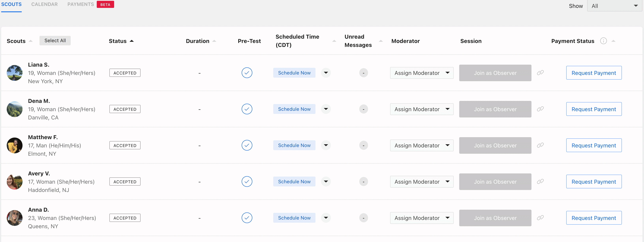Join as Observer in Avery V.'s session
The image size is (644, 242).
click(x=495, y=182)
